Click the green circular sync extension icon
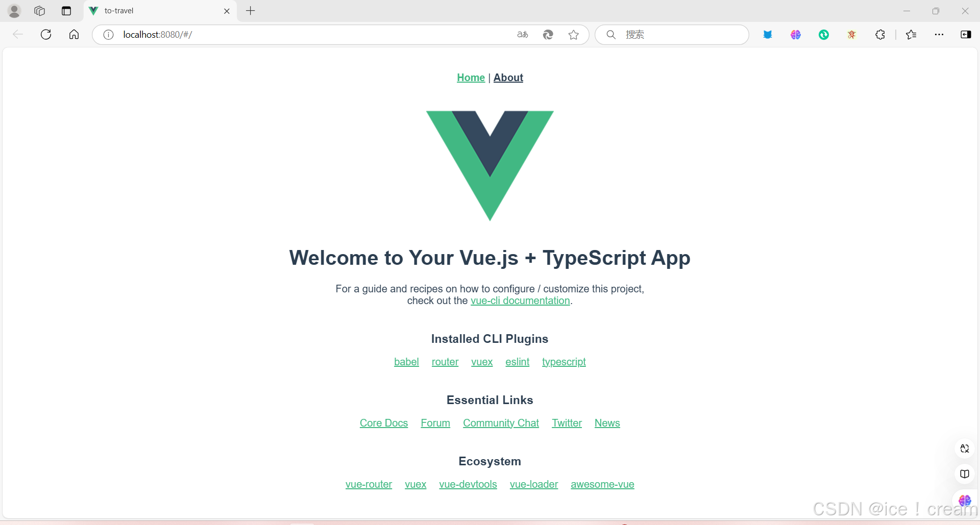980x525 pixels. [x=824, y=35]
